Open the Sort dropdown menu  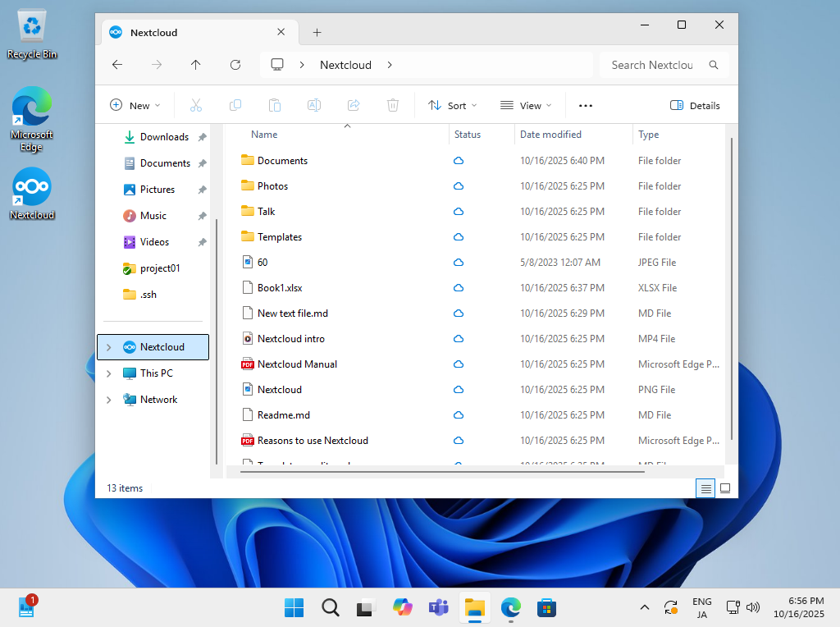(452, 105)
